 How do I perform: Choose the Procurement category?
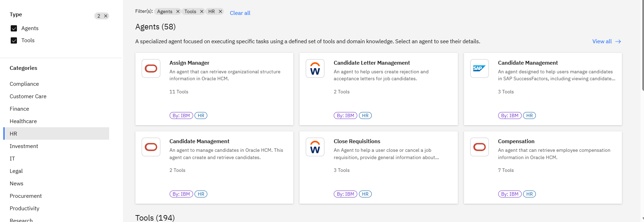26,196
